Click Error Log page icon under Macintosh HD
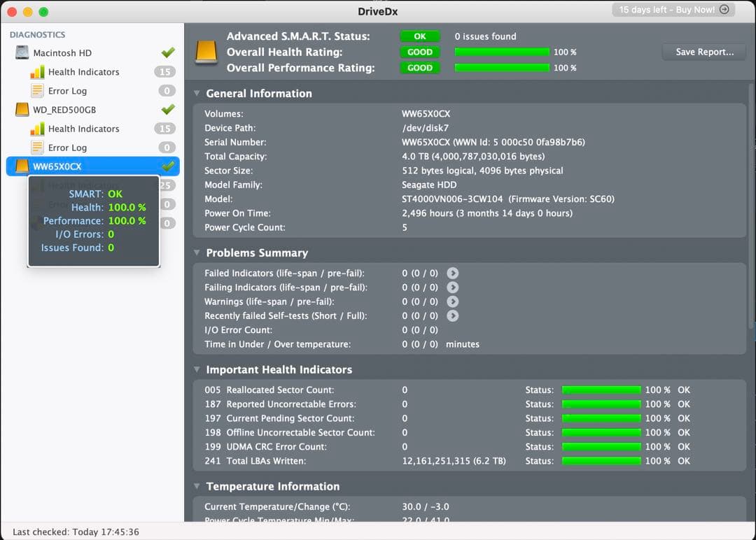The width and height of the screenshot is (756, 540). pos(37,90)
